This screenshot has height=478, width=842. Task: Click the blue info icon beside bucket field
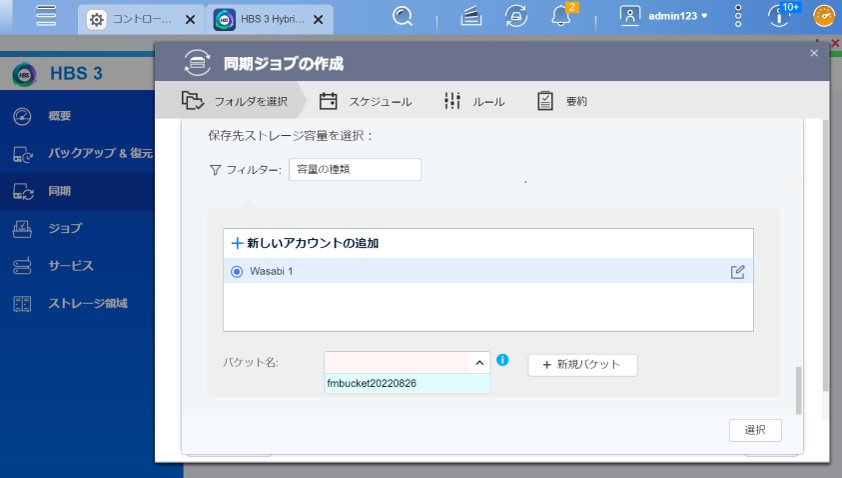[503, 360]
